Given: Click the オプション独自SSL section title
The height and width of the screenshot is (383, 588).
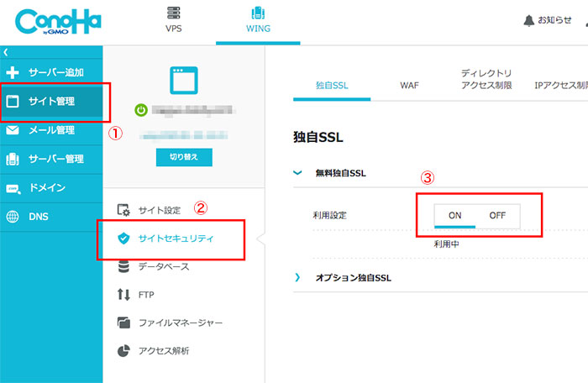Looking at the screenshot, I should point(354,277).
